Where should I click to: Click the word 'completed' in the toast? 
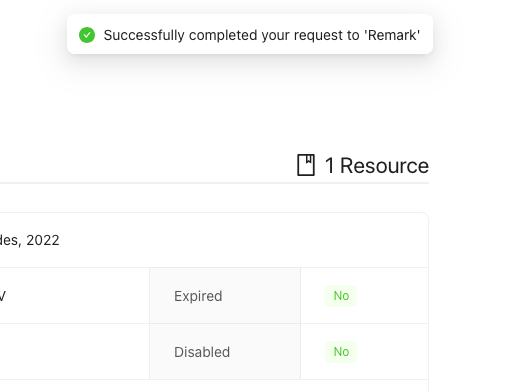pos(223,35)
